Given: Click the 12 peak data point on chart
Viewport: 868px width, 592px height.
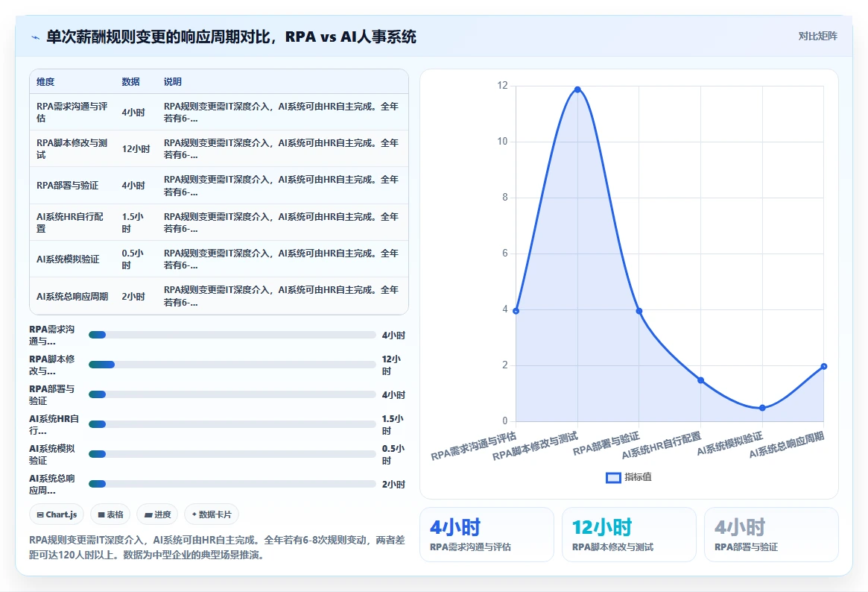Looking at the screenshot, I should click(577, 89).
